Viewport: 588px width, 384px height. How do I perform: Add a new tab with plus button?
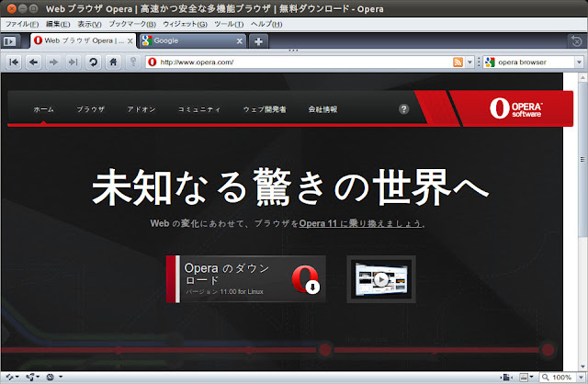(258, 41)
